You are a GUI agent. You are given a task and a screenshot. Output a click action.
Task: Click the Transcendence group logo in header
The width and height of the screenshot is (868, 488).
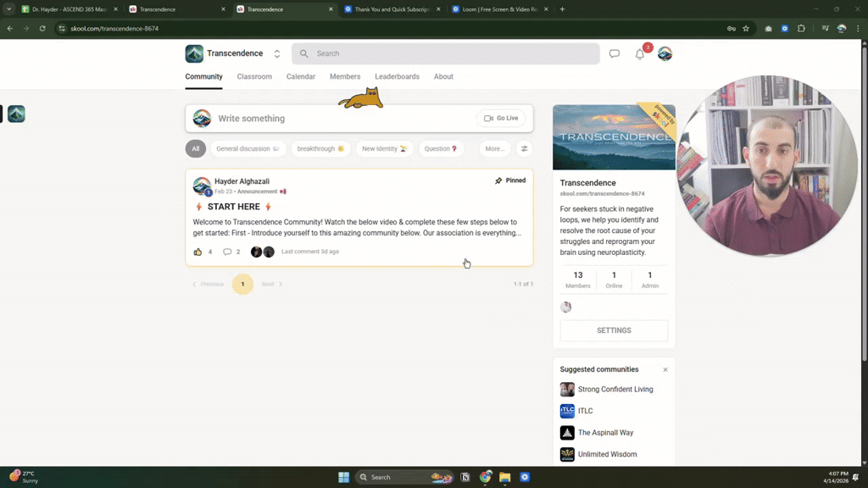tap(194, 53)
